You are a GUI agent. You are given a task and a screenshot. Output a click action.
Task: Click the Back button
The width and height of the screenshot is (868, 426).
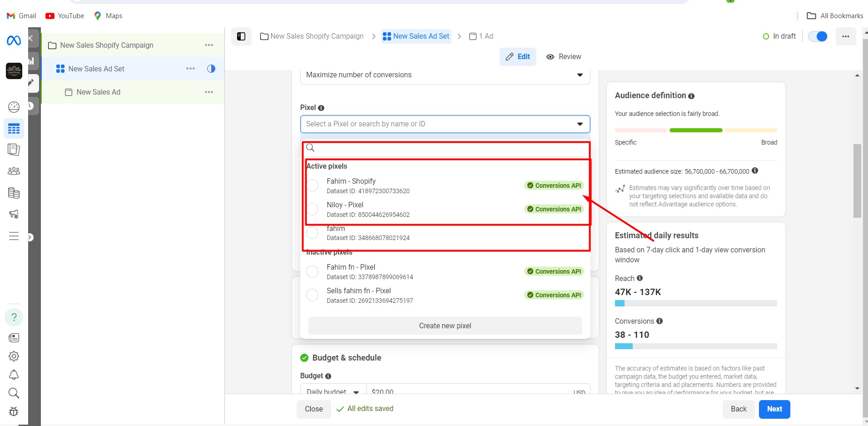tap(739, 409)
